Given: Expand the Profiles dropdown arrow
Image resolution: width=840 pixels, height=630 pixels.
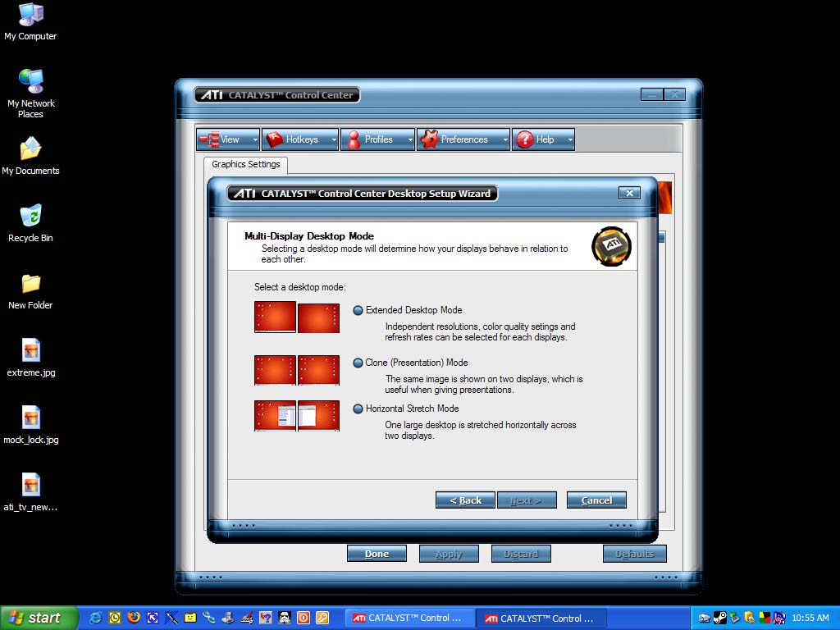Looking at the screenshot, I should [410, 139].
